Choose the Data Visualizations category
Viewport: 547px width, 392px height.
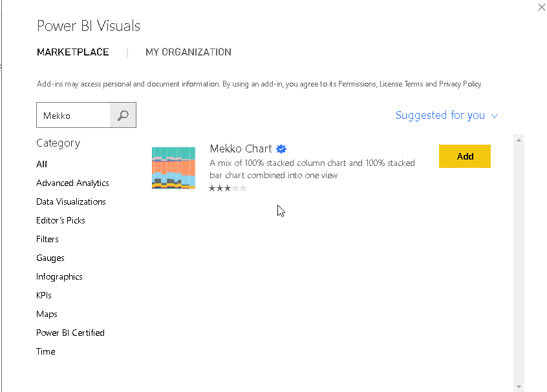click(71, 201)
